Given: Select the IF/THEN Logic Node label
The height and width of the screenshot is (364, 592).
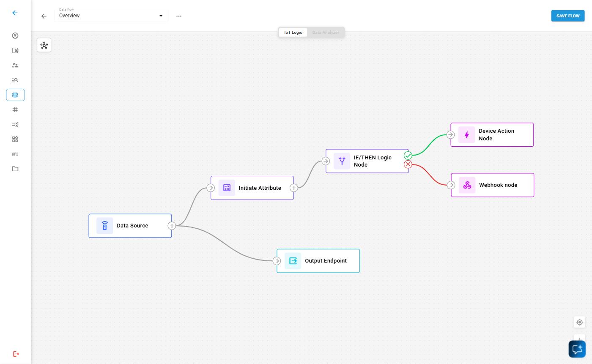Looking at the screenshot, I should (373, 161).
